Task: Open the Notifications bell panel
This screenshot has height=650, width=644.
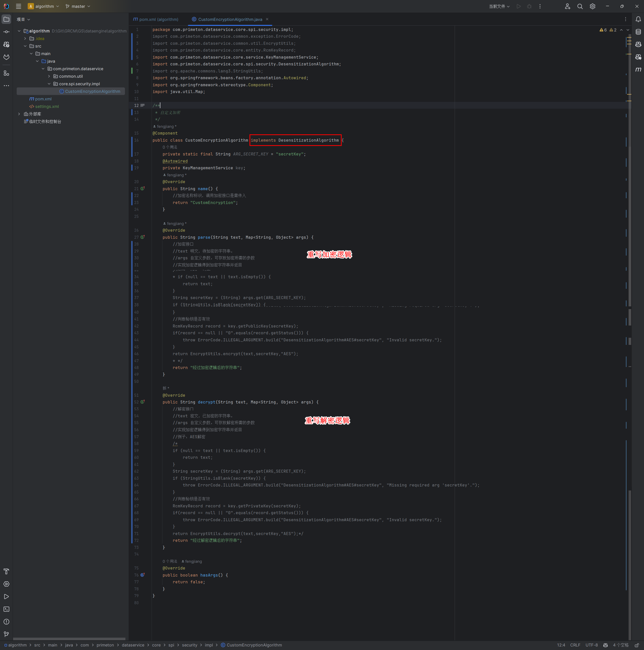Action: tap(638, 19)
